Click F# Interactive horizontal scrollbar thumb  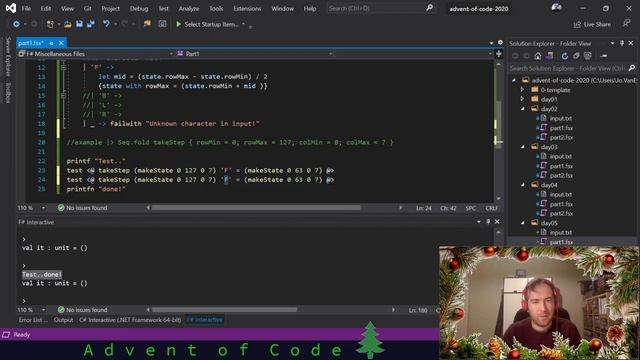point(224,310)
